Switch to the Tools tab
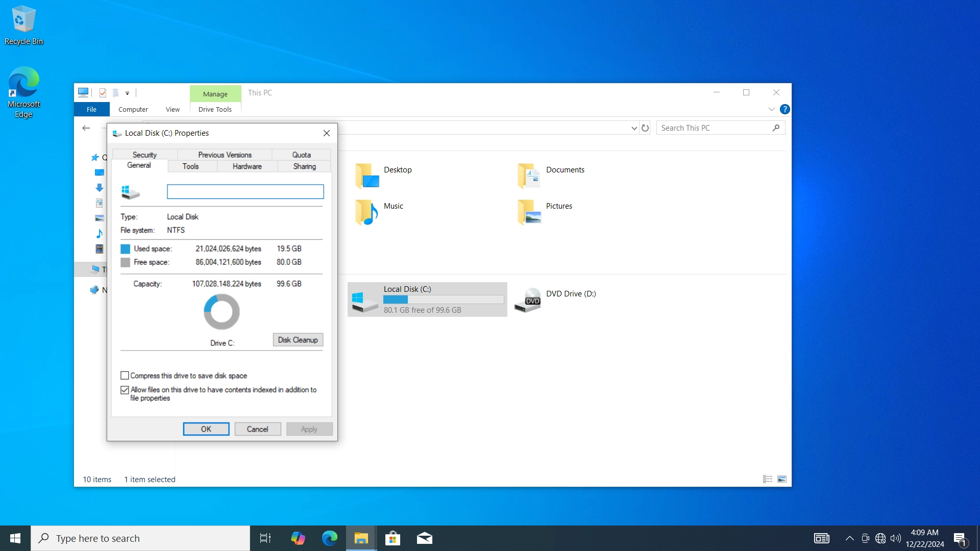This screenshot has width=980, height=551. click(190, 166)
